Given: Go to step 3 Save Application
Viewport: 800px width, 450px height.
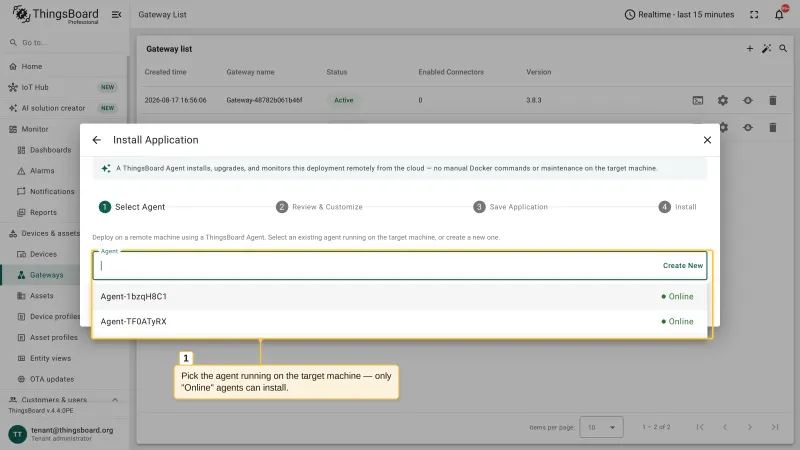Looking at the screenshot, I should [510, 207].
